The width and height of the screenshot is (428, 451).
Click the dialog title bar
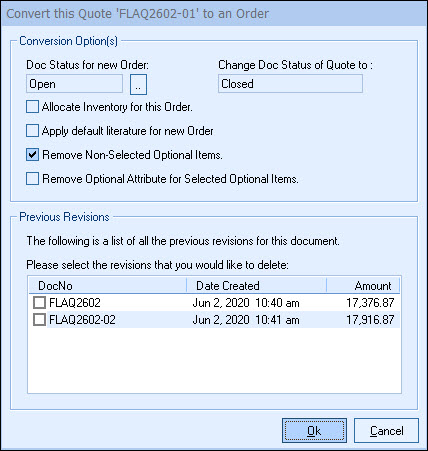pyautogui.click(x=214, y=14)
